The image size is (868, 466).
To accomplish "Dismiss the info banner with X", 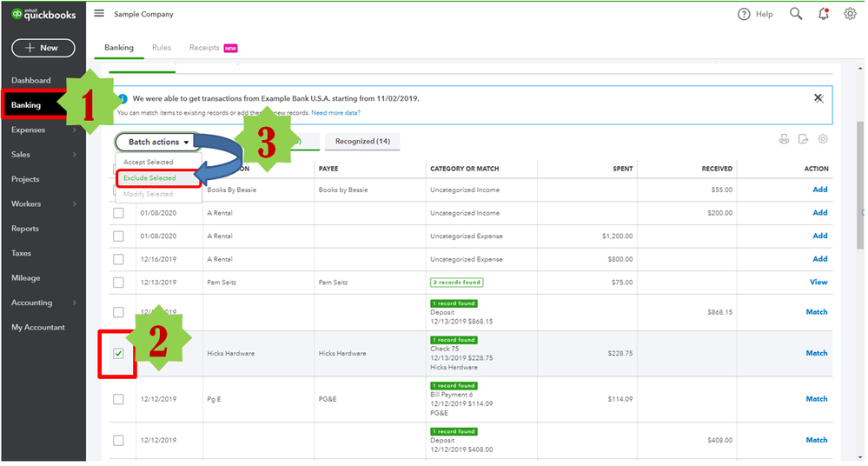I will [x=818, y=98].
